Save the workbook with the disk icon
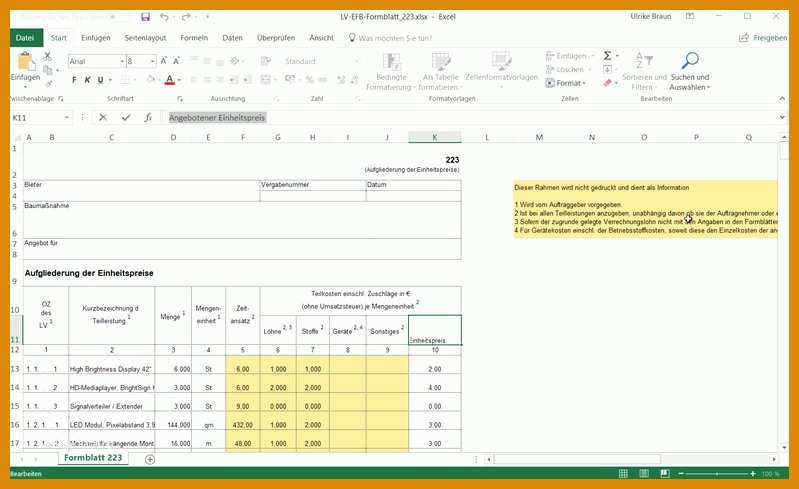The image size is (799, 489). 145,17
